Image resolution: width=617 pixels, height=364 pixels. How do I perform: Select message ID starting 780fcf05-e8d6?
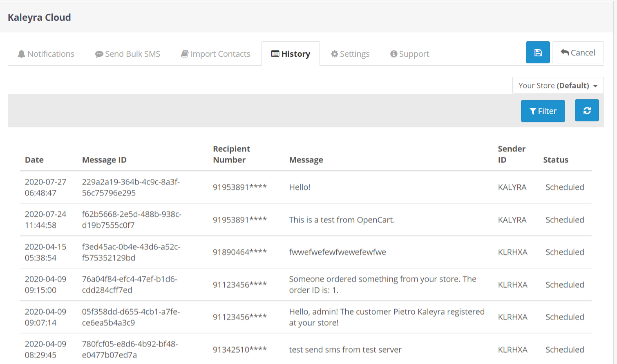pyautogui.click(x=130, y=349)
